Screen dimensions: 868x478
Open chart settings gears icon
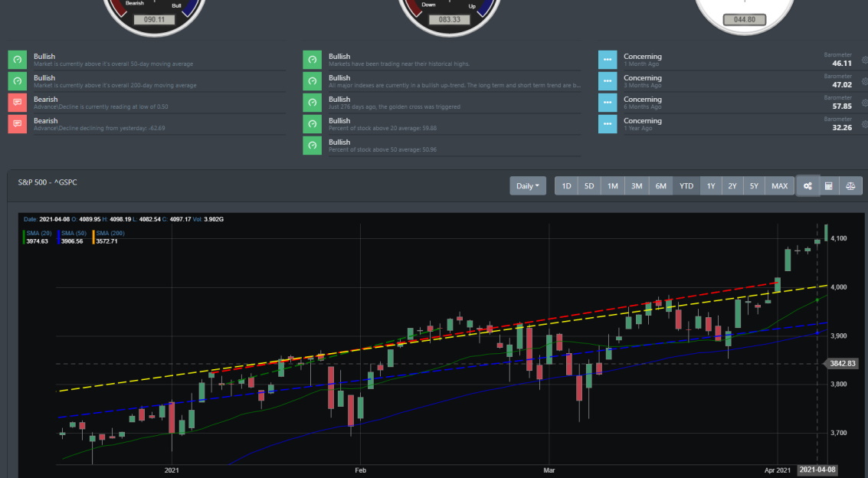tap(807, 186)
